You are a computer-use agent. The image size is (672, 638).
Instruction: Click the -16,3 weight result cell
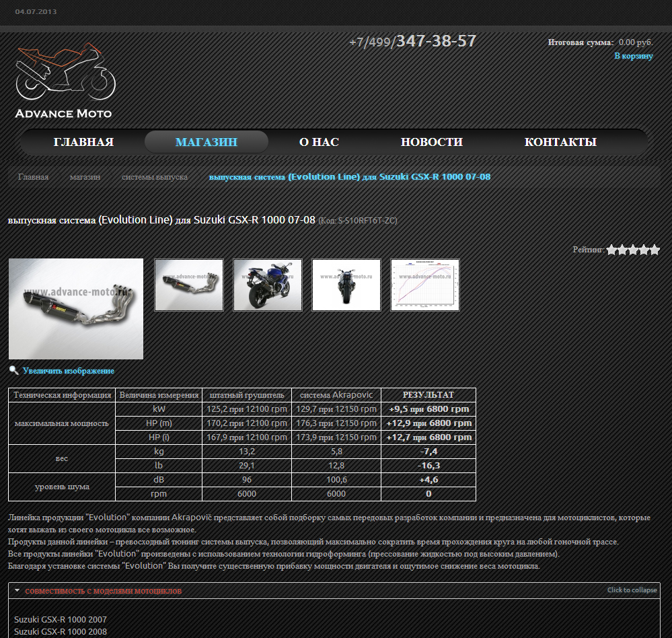pyautogui.click(x=428, y=466)
